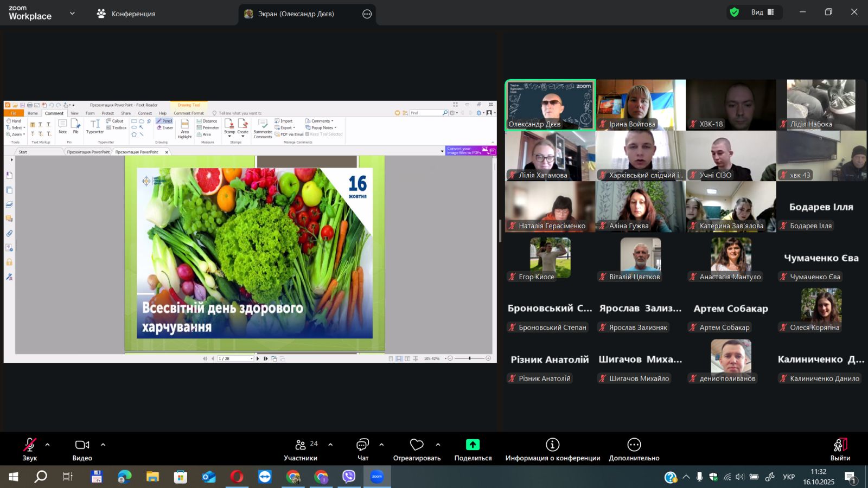Open Viber from the Windows taskbar
Screen dimensions: 868x488
tap(349, 477)
